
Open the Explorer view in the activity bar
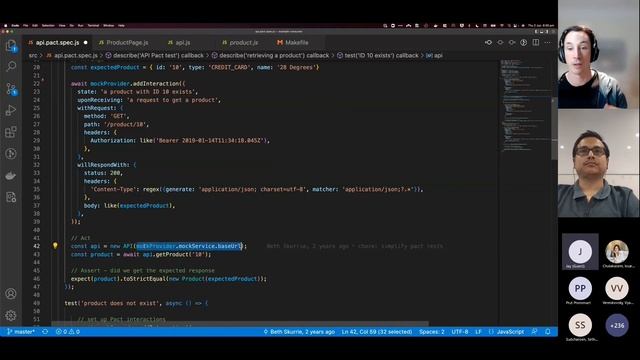tap(11, 46)
